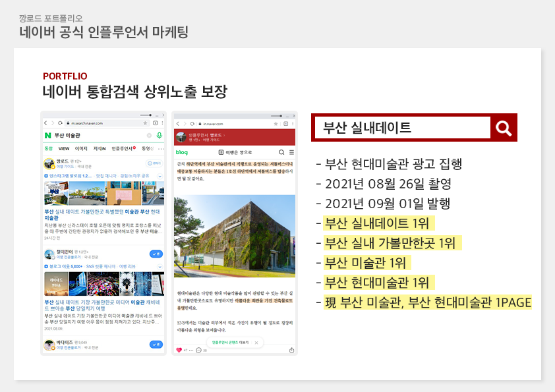The width and height of the screenshot is (555, 392).
Task: Toggle the fan button for 찰이진어
Action: coord(156,254)
